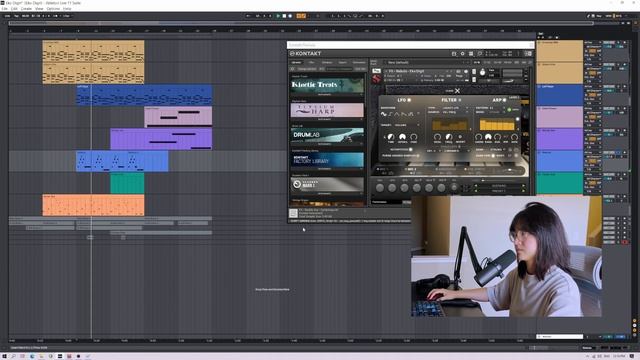Click the ARP step sequencer display
Screen dimensions: 640x360
tap(497, 124)
